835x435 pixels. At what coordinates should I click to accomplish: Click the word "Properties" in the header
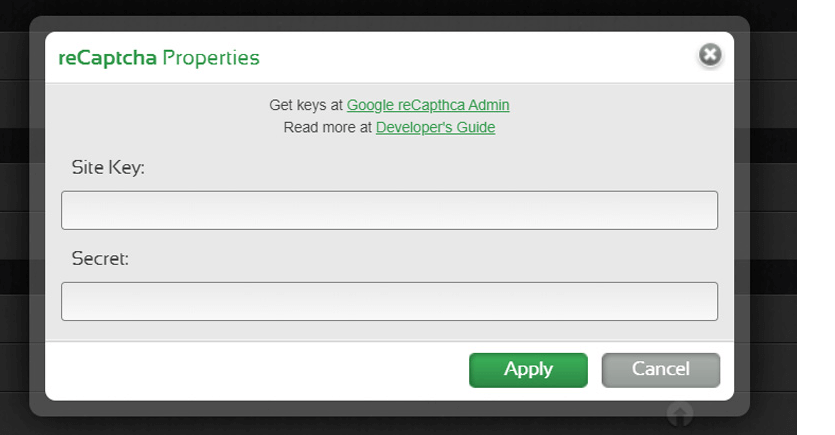pos(211,58)
